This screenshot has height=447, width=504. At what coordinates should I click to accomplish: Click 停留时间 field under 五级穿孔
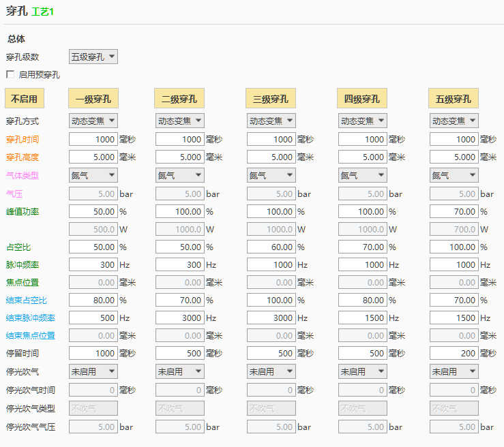click(454, 353)
